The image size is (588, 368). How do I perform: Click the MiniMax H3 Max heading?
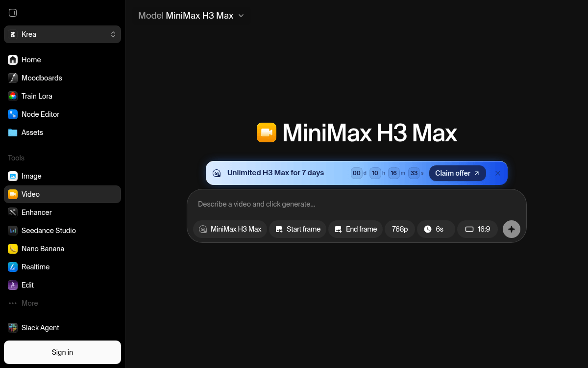pos(369,133)
